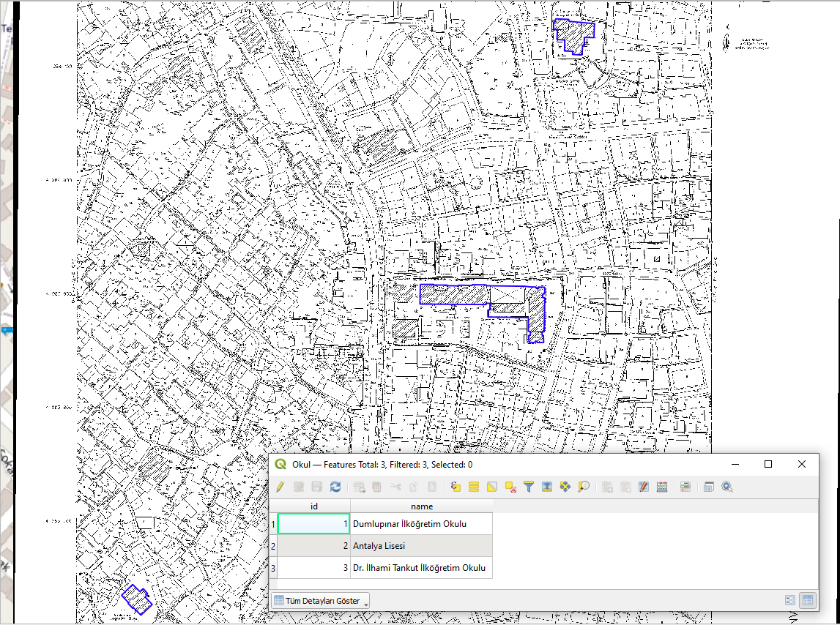Open conditional formatting icon
Screen dimensions: 840x625
685,487
